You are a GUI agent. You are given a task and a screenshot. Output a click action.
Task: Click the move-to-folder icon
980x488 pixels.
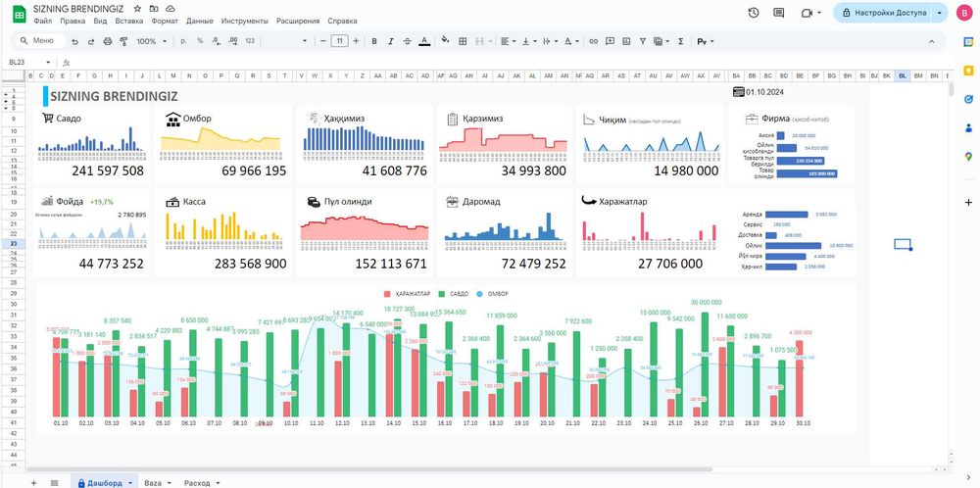154,9
